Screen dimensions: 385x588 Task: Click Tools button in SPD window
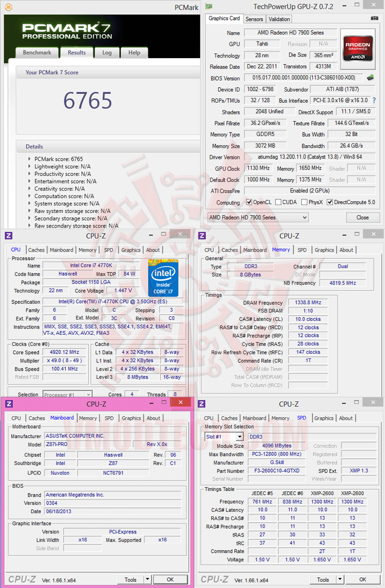click(x=323, y=579)
